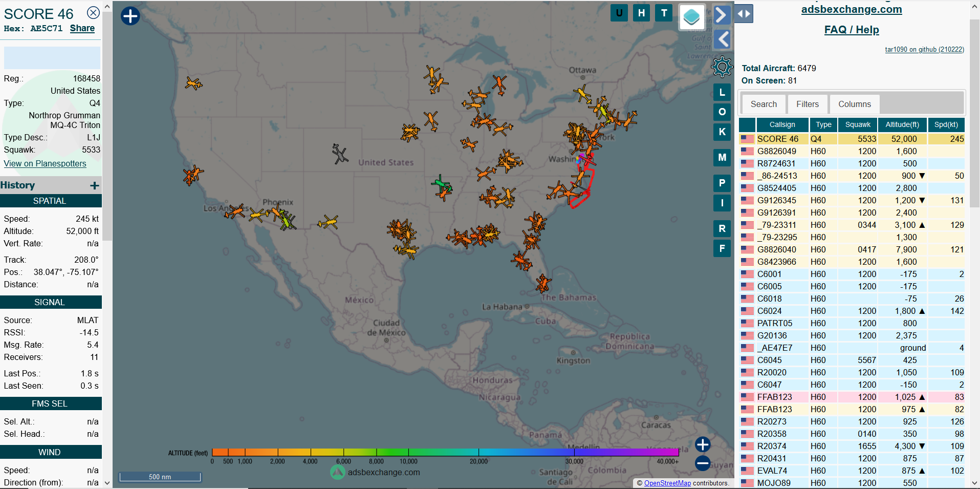
Task: Open the map layer switcher
Action: tap(691, 17)
